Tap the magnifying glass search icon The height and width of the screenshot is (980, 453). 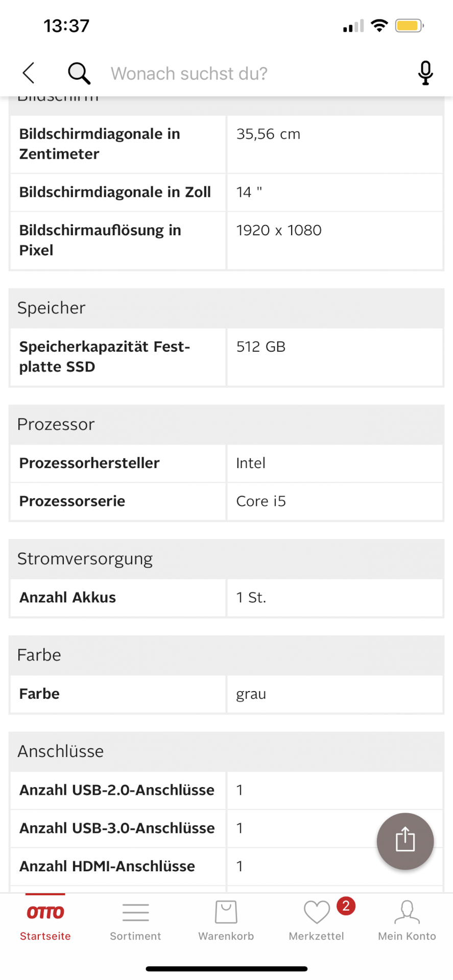click(79, 72)
